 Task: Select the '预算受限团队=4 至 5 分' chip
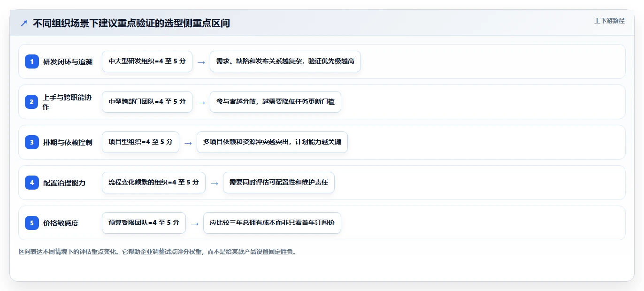[x=144, y=223]
